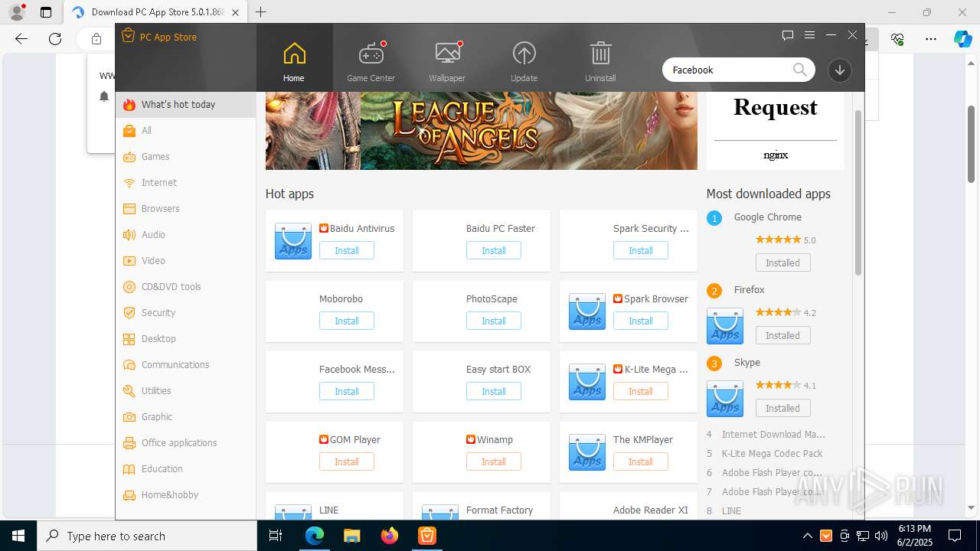Install PhotoScape

[494, 321]
